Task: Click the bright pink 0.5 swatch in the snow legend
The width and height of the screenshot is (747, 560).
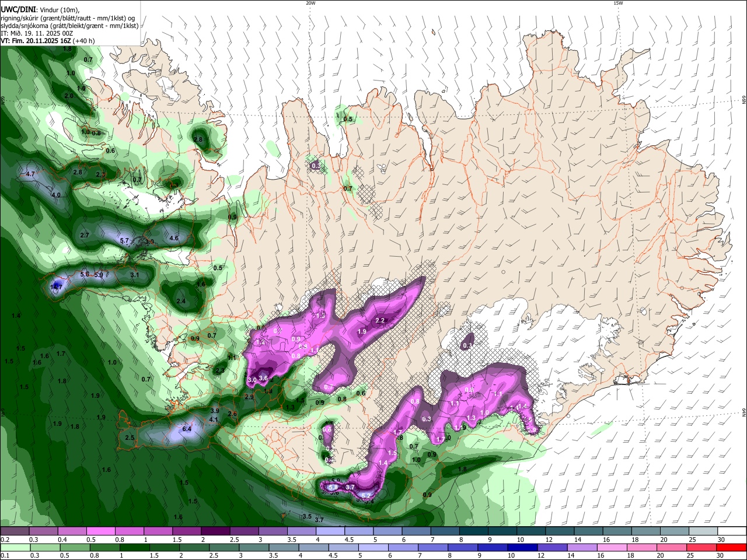Action: (x=100, y=531)
